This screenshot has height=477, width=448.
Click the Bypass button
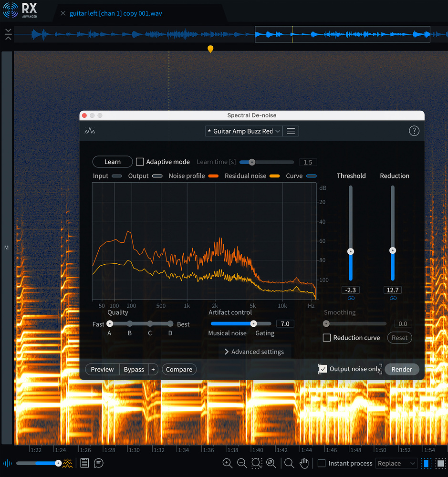134,369
